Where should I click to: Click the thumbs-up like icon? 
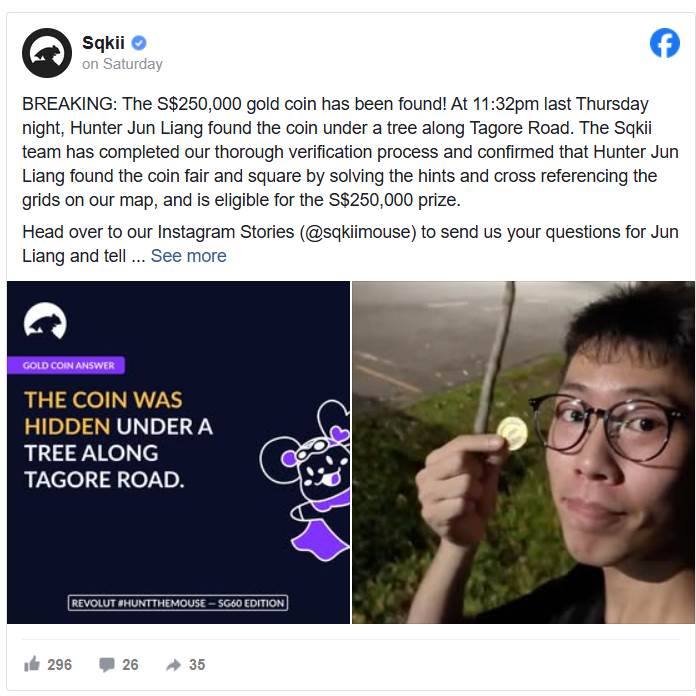tap(32, 664)
